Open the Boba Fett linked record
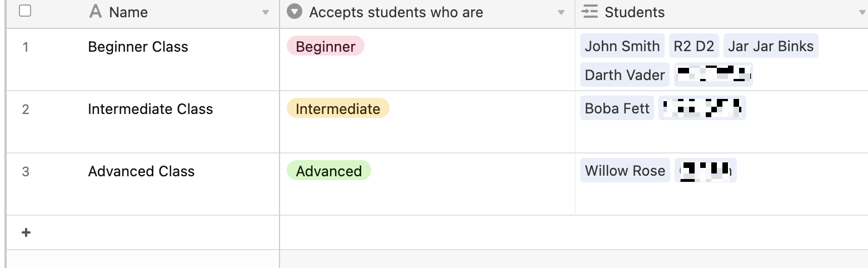 point(617,108)
